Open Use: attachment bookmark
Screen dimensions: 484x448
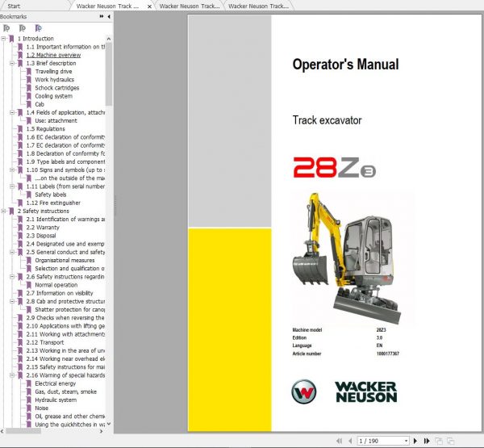click(56, 121)
